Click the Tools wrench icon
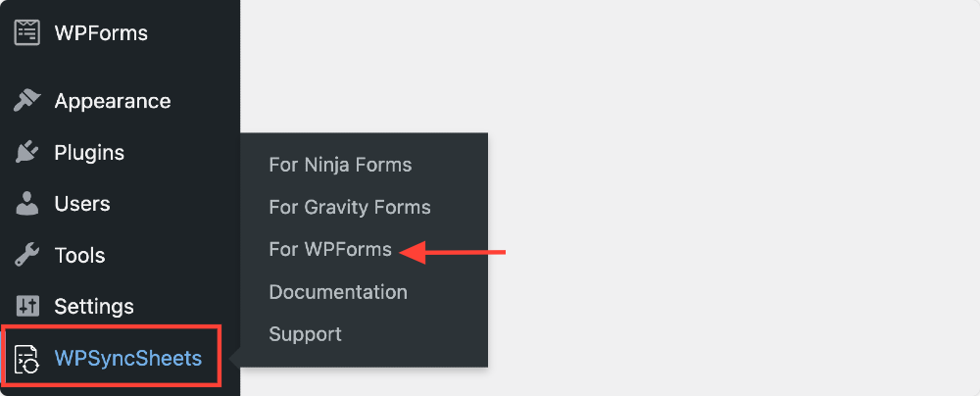Screen dimensions: 980x396 coord(26,255)
